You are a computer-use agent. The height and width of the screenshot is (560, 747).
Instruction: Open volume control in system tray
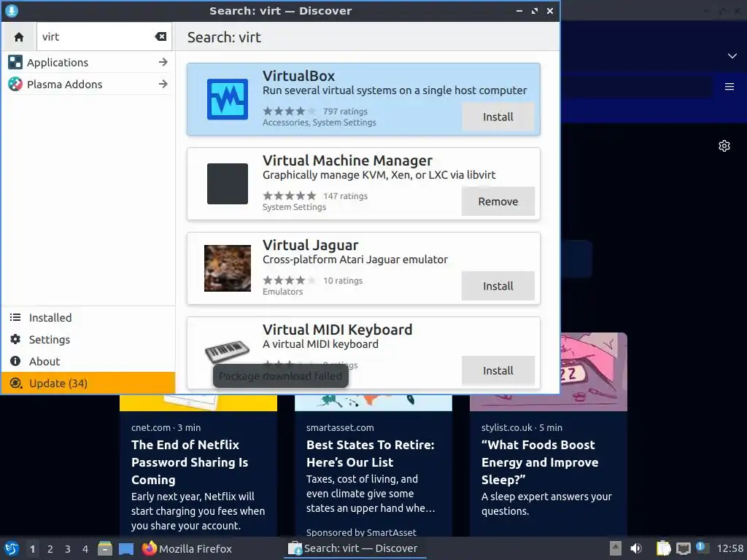[x=636, y=548]
